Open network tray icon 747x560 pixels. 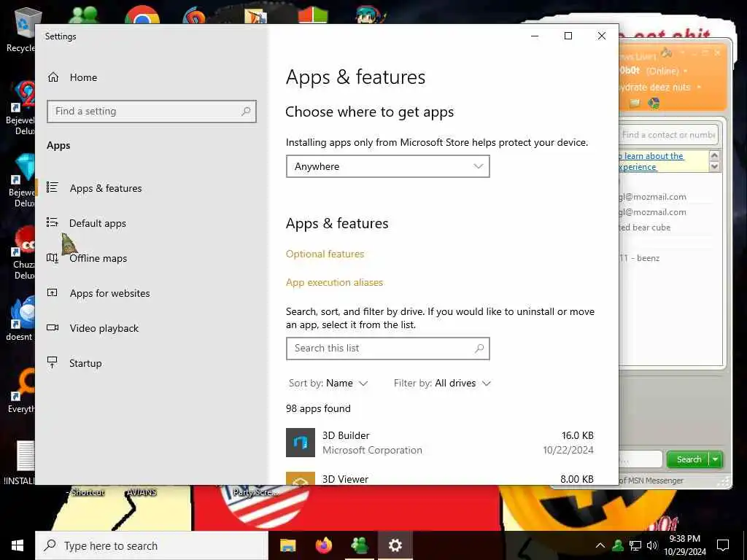[x=635, y=545]
